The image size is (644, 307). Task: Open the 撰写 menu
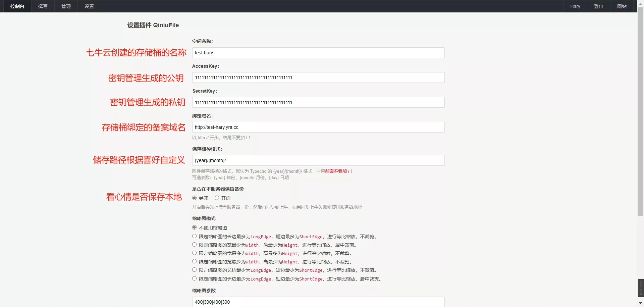[43, 6]
